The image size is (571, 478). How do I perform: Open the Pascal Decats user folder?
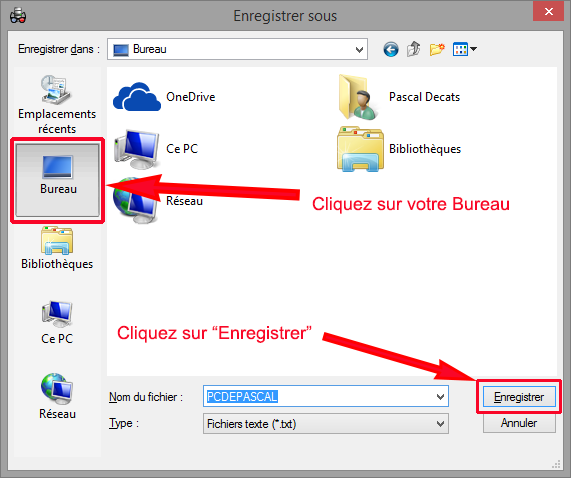399,97
